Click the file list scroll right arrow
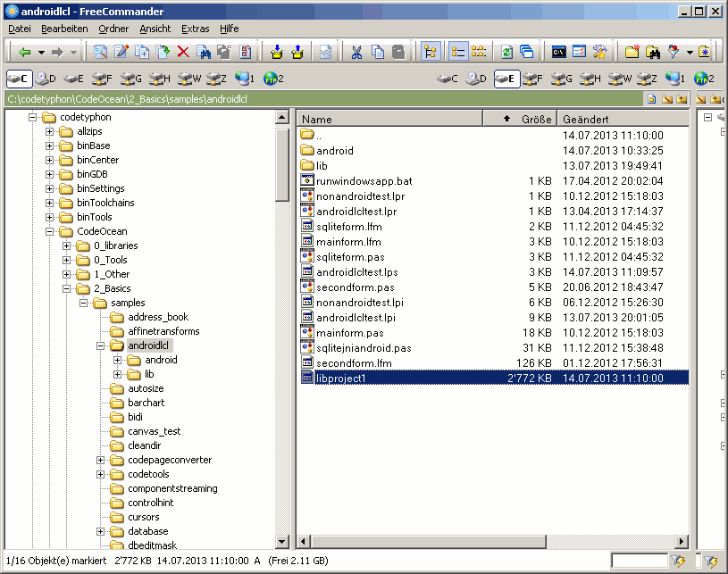Image resolution: width=728 pixels, height=574 pixels. [x=682, y=542]
